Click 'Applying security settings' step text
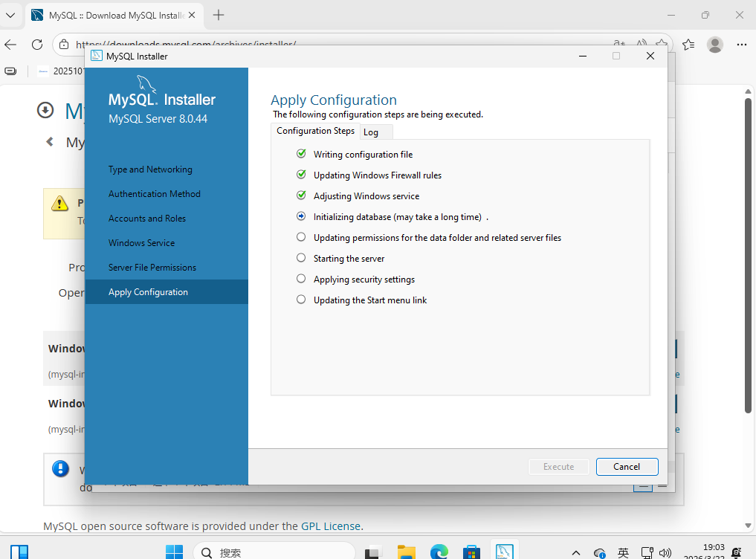Viewport: 756px width, 559px height. (x=364, y=279)
